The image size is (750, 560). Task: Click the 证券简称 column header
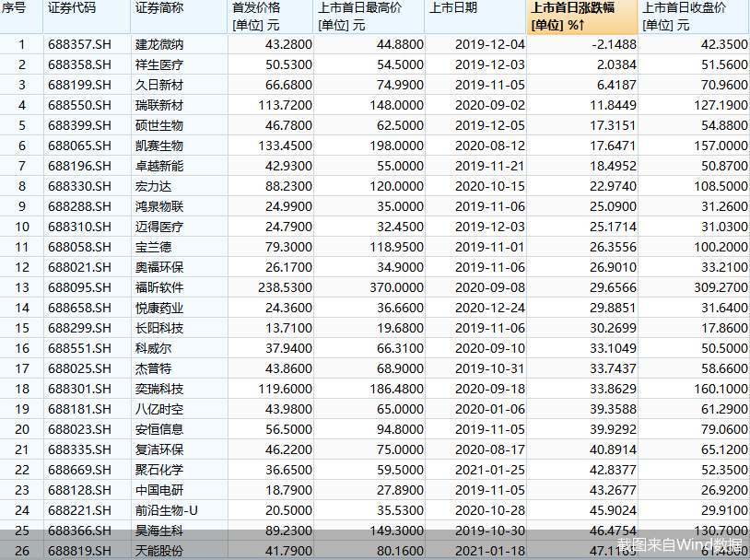179,17
